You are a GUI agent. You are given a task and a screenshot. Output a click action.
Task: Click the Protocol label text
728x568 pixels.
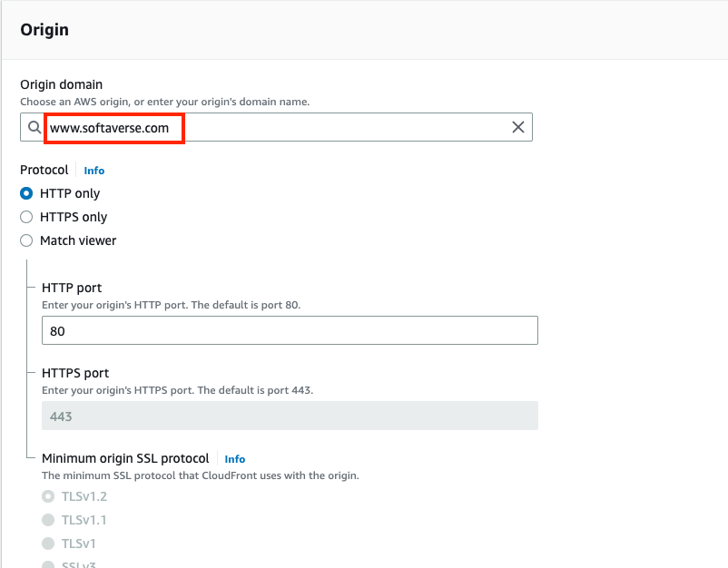click(44, 170)
